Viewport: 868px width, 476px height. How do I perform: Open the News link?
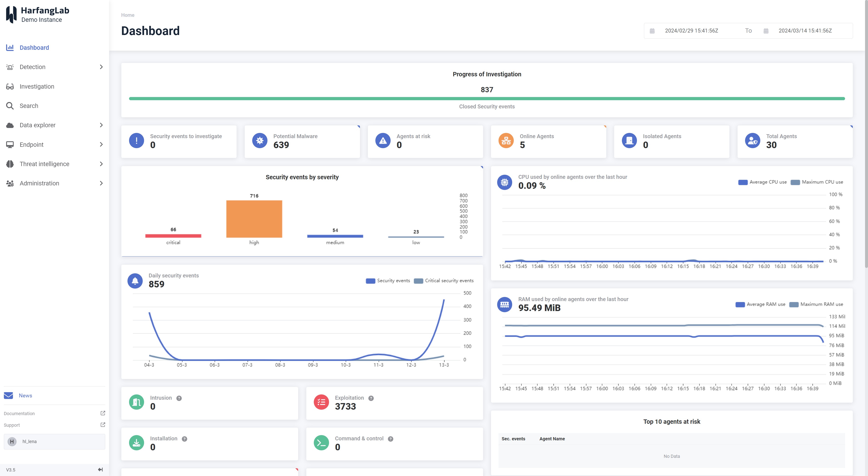[25, 396]
